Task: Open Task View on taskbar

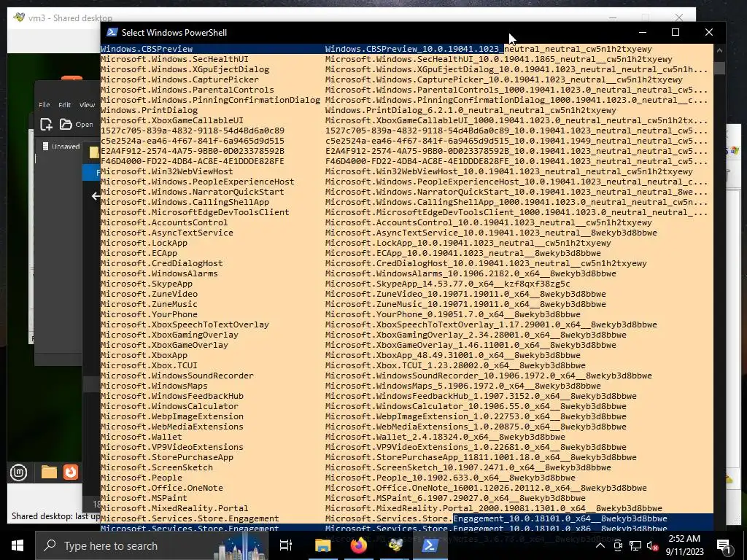Action: (x=286, y=545)
